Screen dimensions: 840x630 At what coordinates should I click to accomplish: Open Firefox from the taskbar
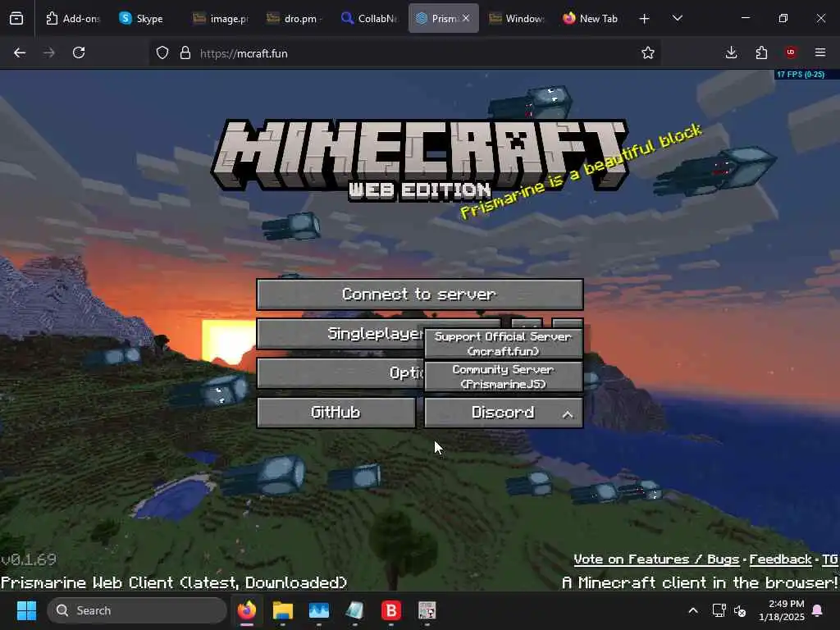pyautogui.click(x=246, y=610)
